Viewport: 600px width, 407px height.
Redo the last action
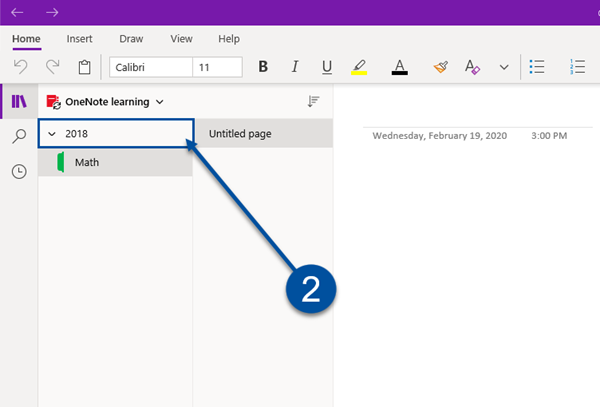click(x=52, y=67)
